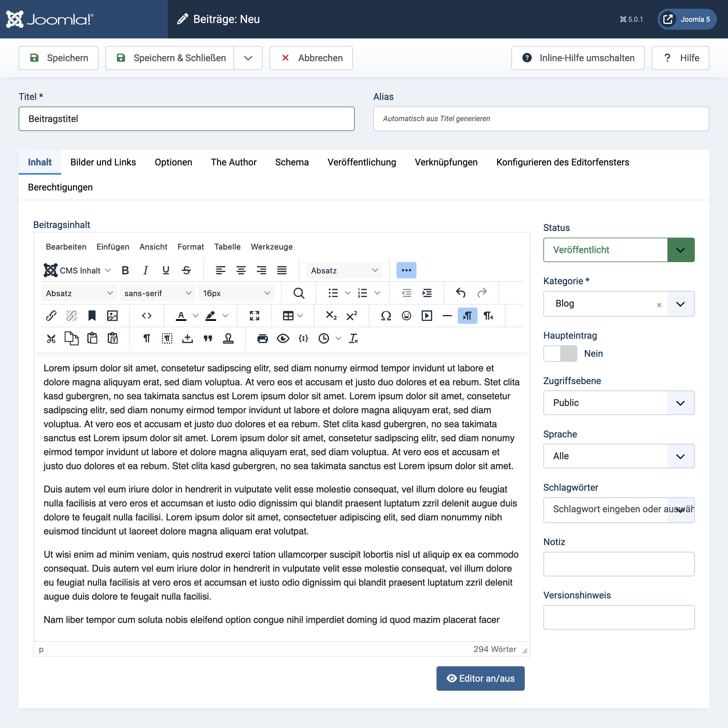Toggle show blocks view
This screenshot has height=728, width=728.
pyautogui.click(x=167, y=338)
